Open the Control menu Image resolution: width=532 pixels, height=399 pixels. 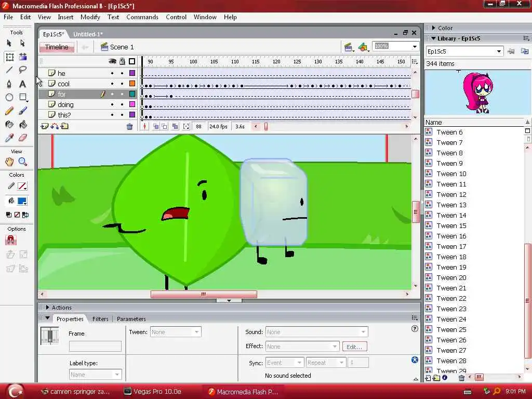(176, 17)
